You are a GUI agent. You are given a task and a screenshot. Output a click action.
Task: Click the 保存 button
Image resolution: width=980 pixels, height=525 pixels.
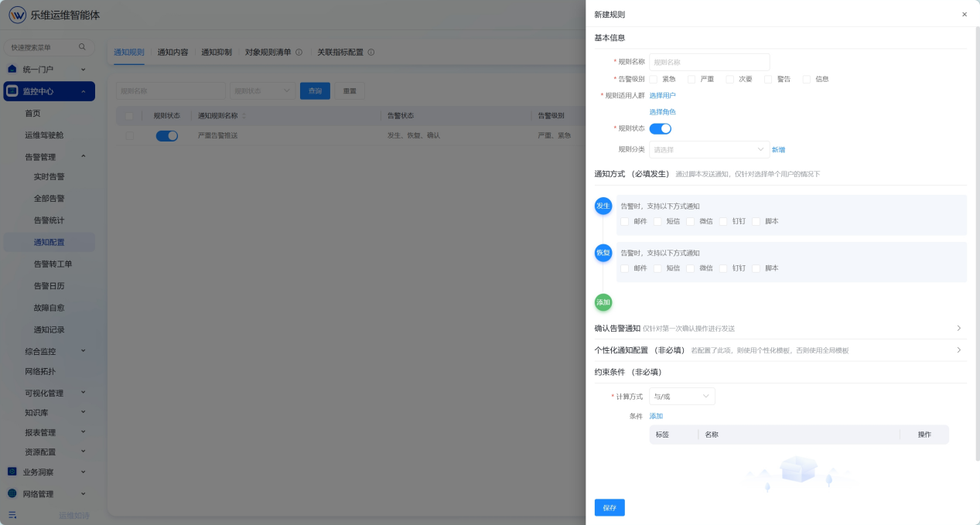point(610,508)
